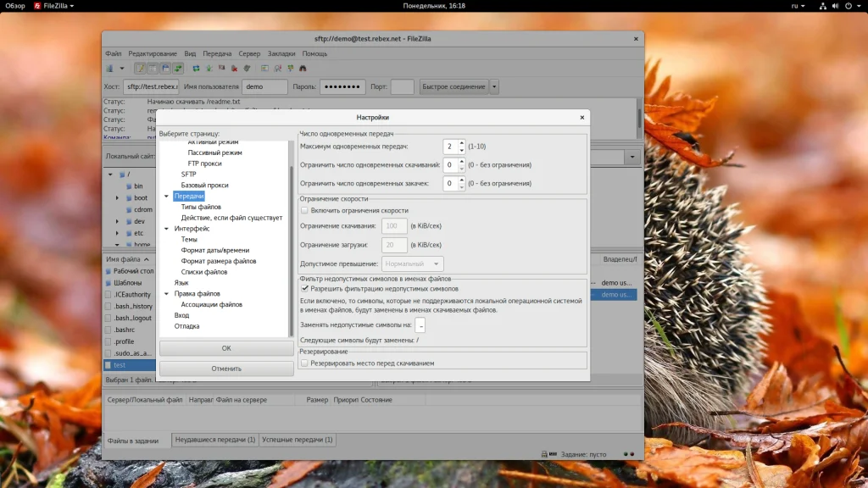The width and height of the screenshot is (868, 488).
Task: Toggle the message log display icon
Action: [140, 68]
